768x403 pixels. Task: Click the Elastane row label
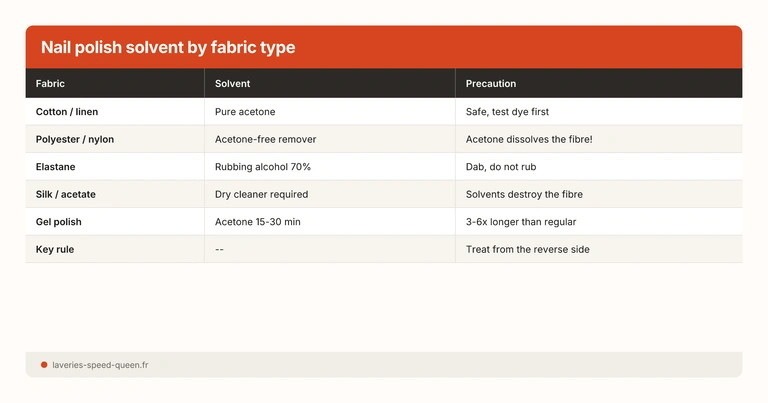coord(56,167)
